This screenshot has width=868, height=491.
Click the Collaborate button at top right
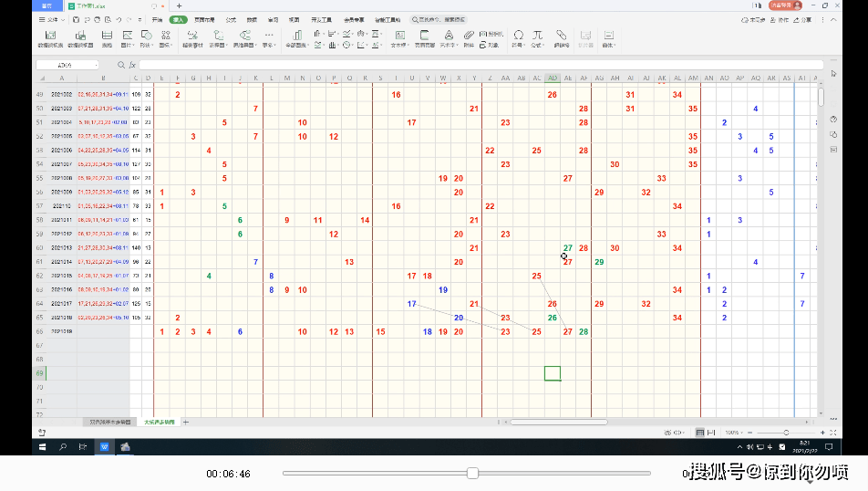[x=780, y=19]
